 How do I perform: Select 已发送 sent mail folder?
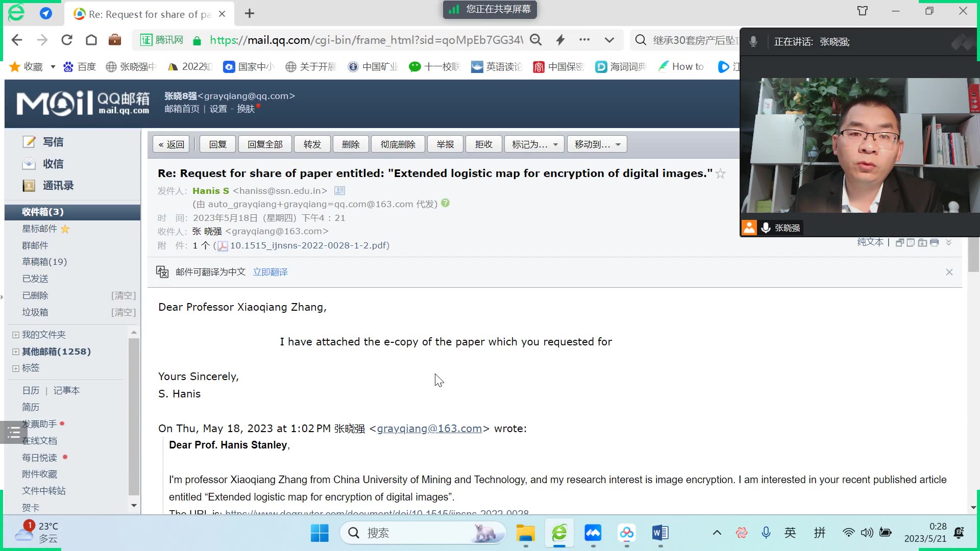click(35, 279)
